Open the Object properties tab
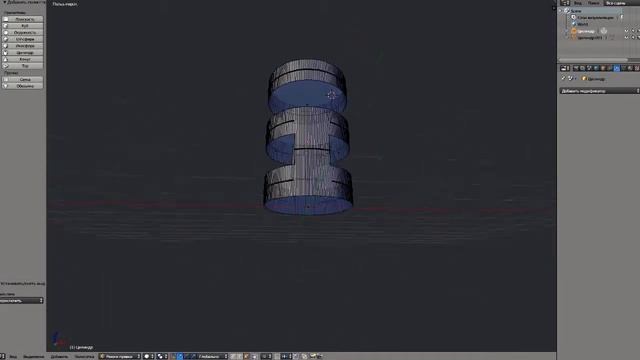 (x=603, y=68)
